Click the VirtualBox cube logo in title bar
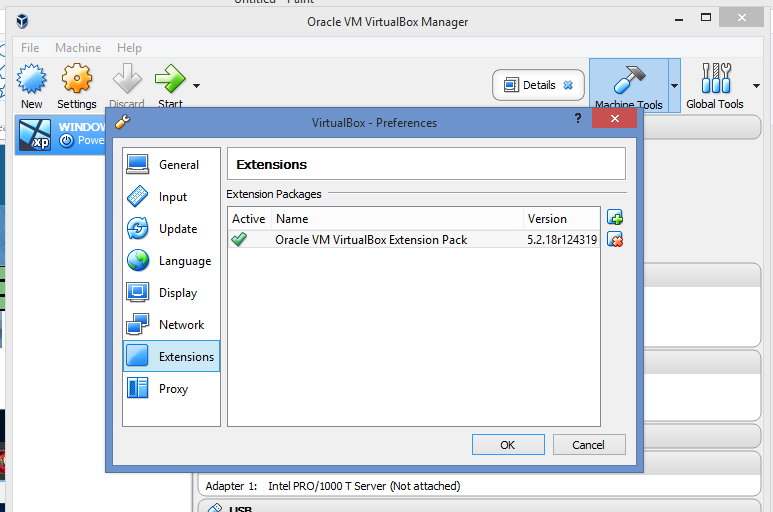This screenshot has width=773, height=512. click(22, 21)
